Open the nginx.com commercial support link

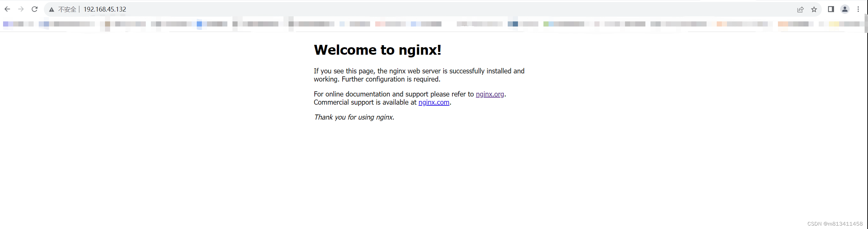tap(434, 102)
